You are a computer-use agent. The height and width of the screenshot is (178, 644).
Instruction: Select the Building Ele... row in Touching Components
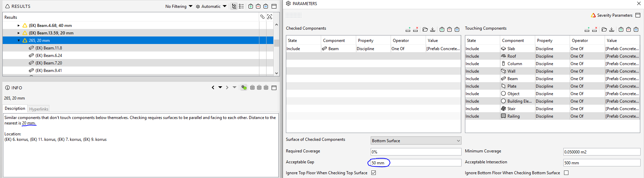point(552,101)
